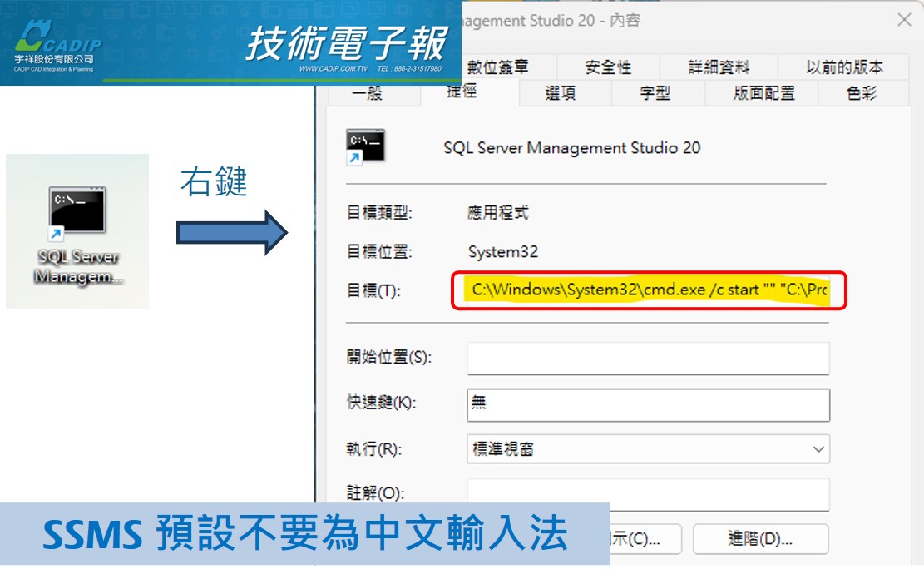924x584 pixels.
Task: Close the properties dialog window
Action: pos(904,20)
